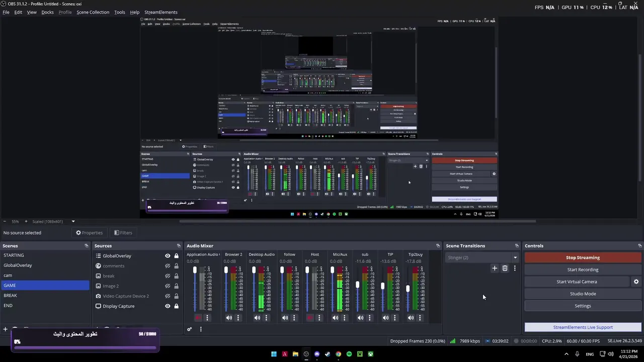
Task: Open the StreamElements menu
Action: pos(161,12)
